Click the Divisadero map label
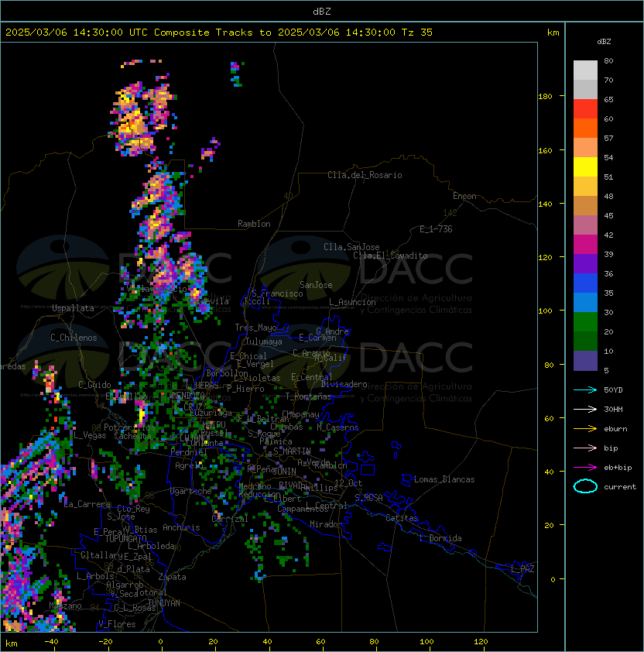644x652 pixels. (344, 384)
